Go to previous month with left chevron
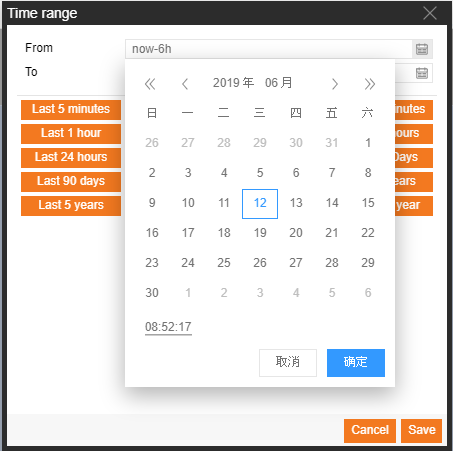The image size is (453, 451). click(185, 84)
